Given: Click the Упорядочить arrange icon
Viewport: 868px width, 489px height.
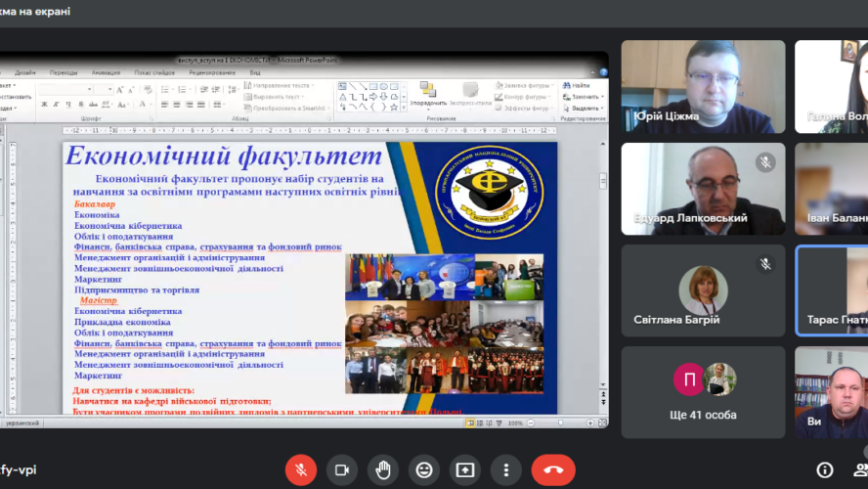Looking at the screenshot, I should pos(428,92).
